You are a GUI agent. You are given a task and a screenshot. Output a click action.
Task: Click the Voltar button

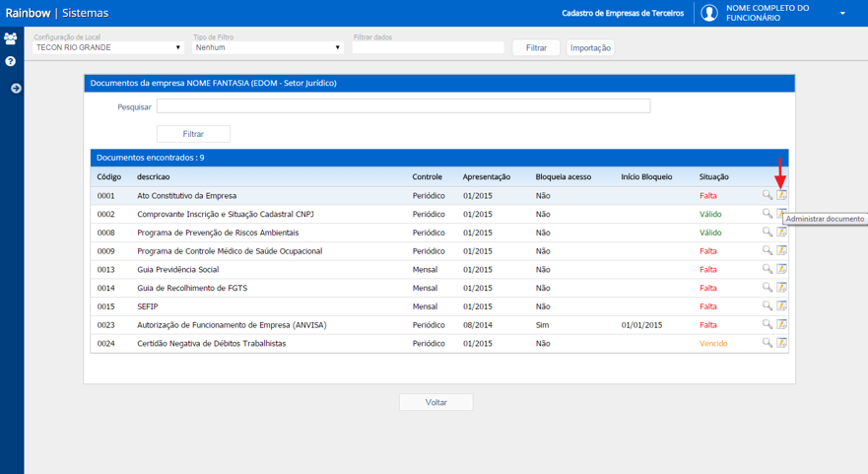(436, 402)
